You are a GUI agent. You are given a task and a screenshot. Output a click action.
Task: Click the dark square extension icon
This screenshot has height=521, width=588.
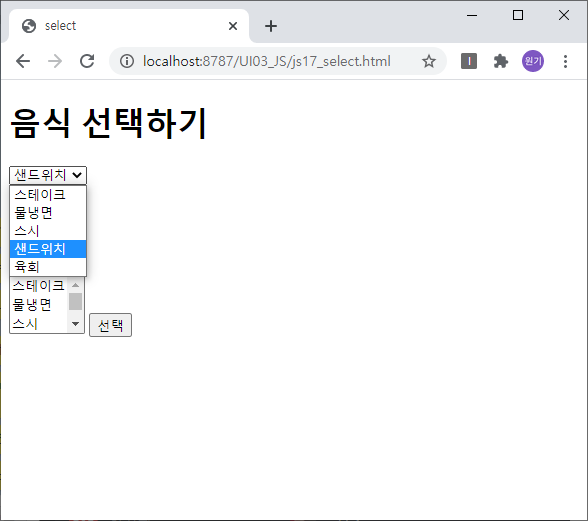pyautogui.click(x=469, y=61)
